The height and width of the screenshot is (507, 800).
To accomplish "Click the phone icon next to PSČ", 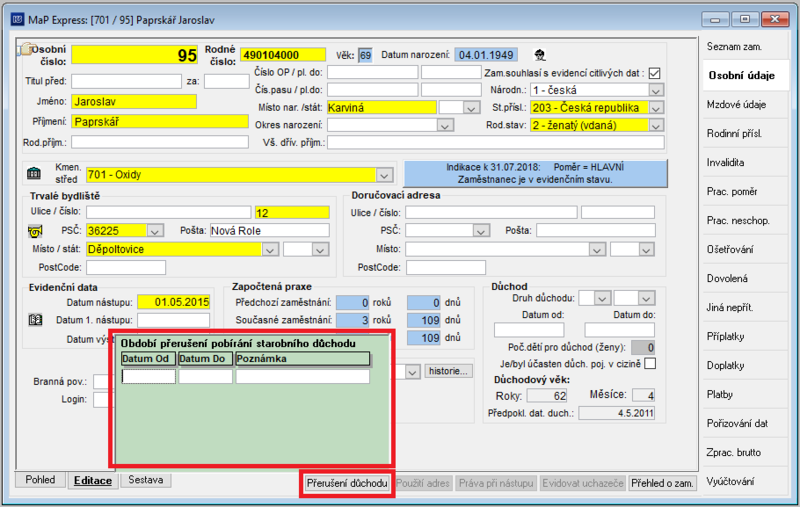I will point(35,232).
